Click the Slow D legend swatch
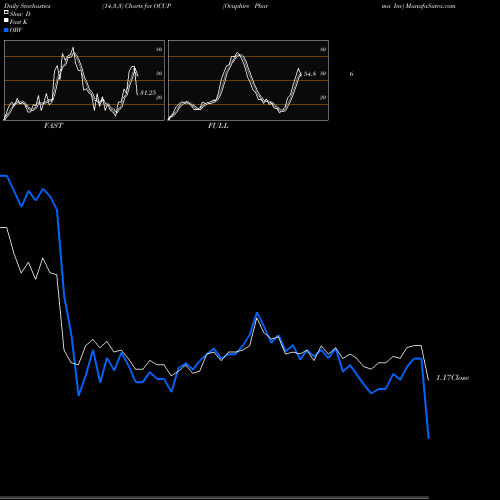 tap(6, 12)
